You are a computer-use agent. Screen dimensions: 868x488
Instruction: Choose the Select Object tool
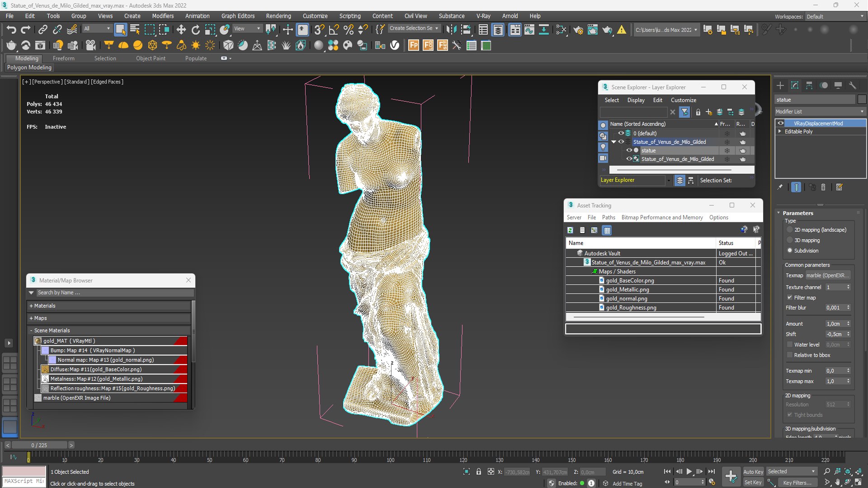point(120,30)
